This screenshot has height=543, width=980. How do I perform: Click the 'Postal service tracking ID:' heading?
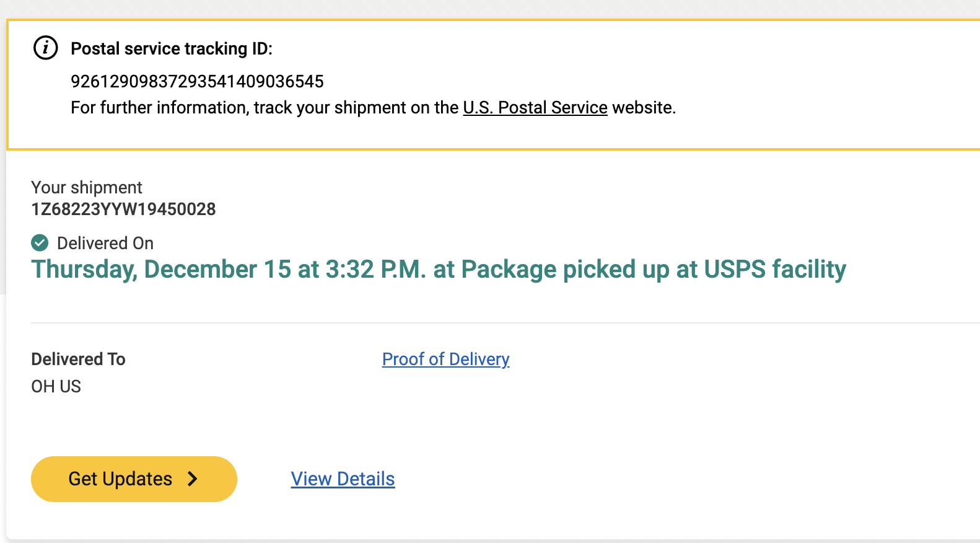point(172,48)
